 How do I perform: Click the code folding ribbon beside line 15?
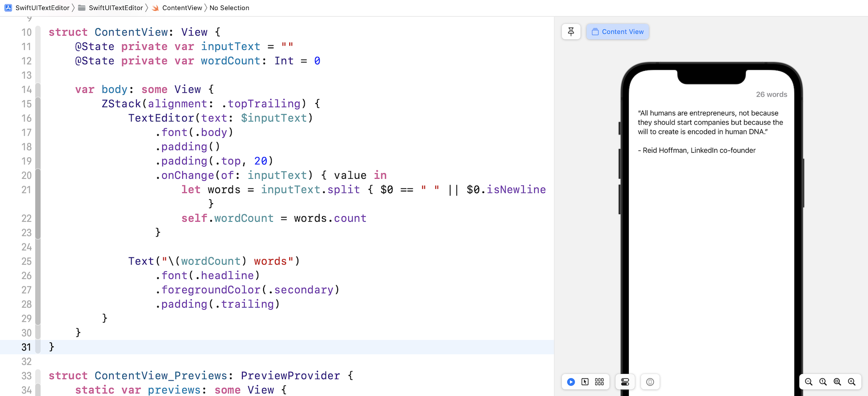(38, 104)
